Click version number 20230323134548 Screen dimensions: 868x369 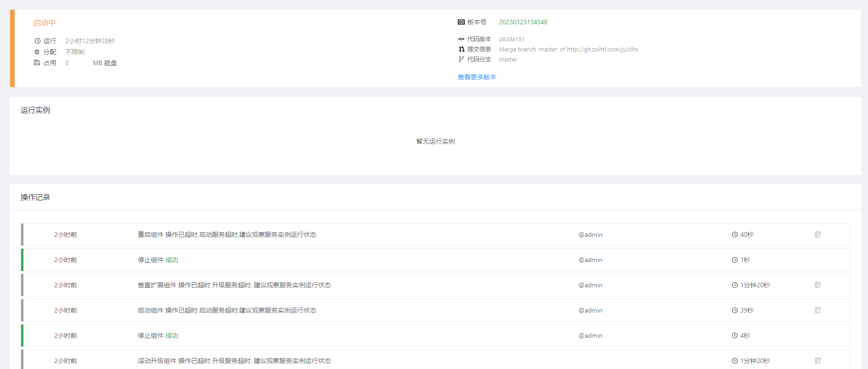tap(523, 22)
